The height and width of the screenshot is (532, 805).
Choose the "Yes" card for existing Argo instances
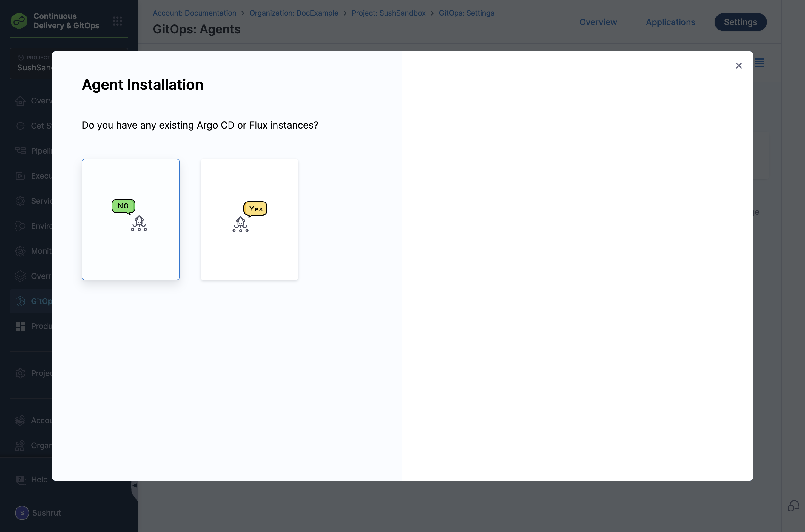249,219
